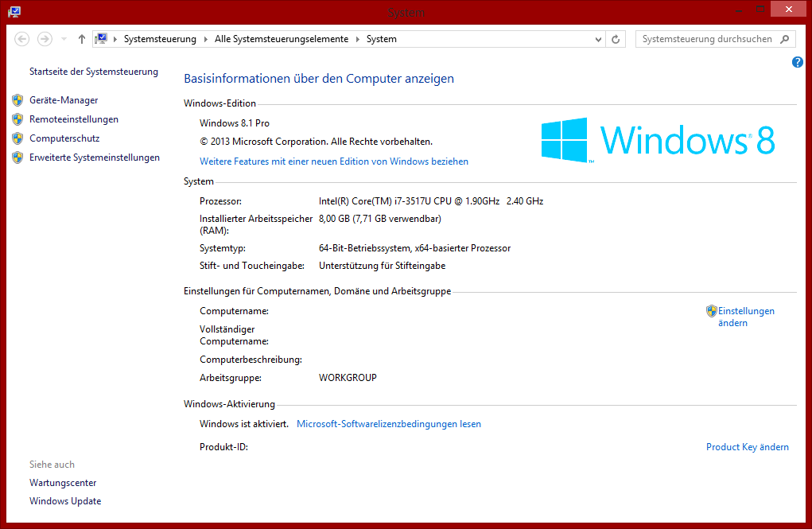Select System breadcrumb item
The height and width of the screenshot is (529, 812).
click(382, 39)
